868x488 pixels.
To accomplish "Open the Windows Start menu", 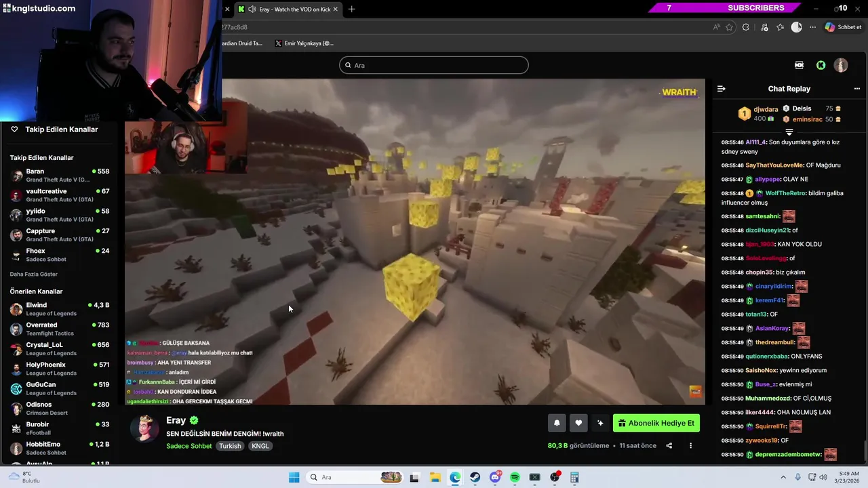I will click(294, 477).
